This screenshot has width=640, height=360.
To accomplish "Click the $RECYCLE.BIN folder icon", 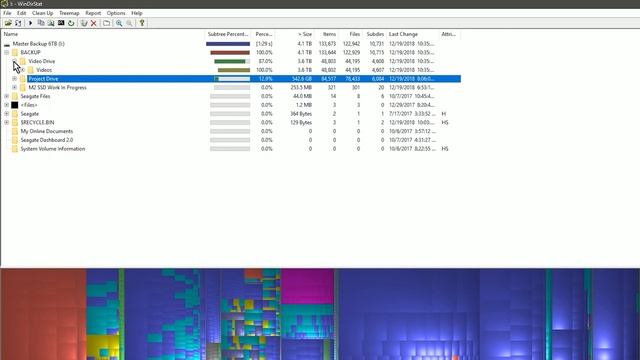I will 15,122.
